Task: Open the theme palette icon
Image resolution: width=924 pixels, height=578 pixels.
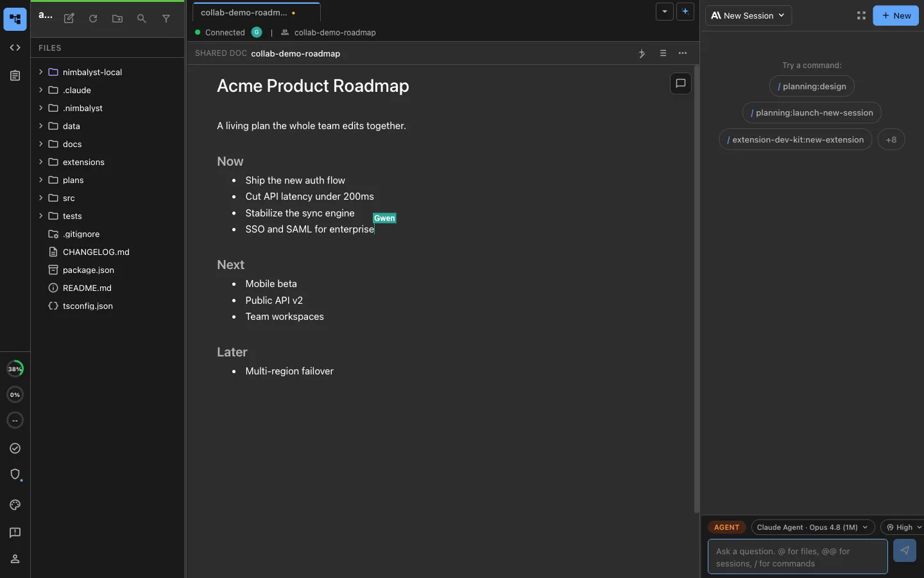Action: pyautogui.click(x=15, y=505)
